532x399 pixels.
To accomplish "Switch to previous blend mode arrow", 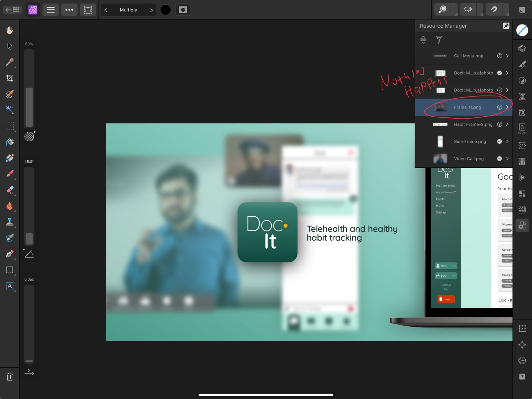I will coord(106,10).
